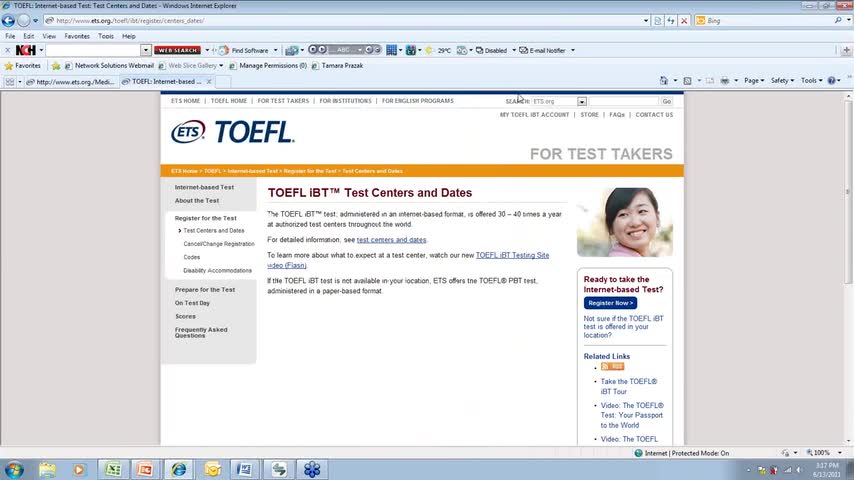Click Network Solutions Webmail favorite
854x480 pixels.
click(109, 65)
